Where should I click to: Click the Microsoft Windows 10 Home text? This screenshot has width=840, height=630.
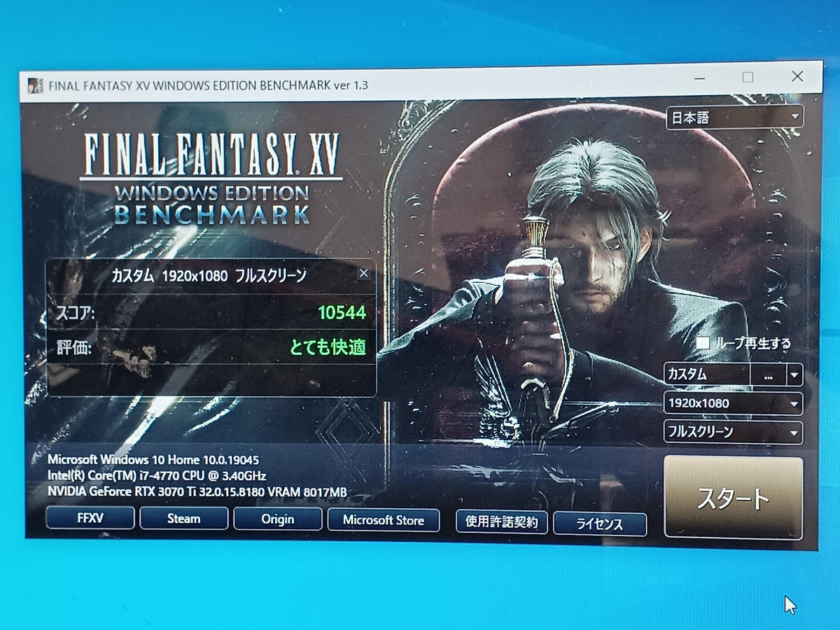tap(153, 461)
